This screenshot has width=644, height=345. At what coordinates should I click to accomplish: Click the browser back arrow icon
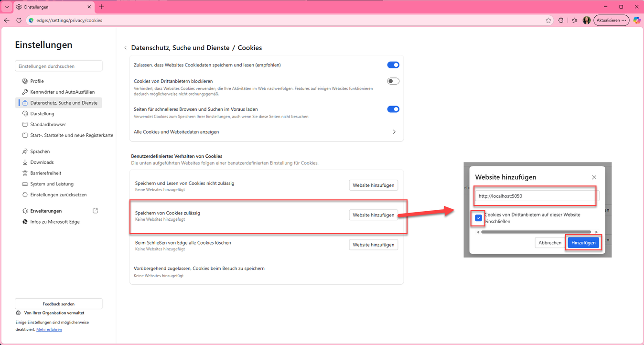[x=7, y=21]
